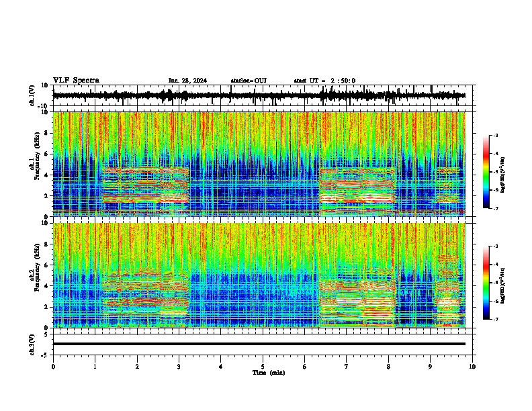The height and width of the screenshot is (411, 532).
Task: Click ch.1 emission band between minutes 1 and 3
Action: click(x=146, y=185)
